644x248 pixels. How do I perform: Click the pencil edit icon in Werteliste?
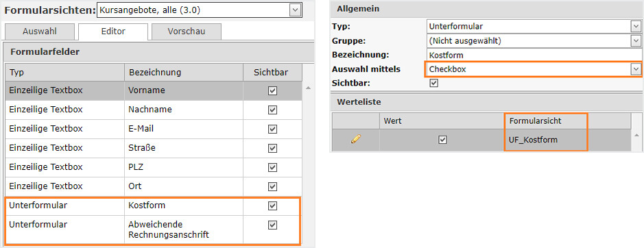356,140
